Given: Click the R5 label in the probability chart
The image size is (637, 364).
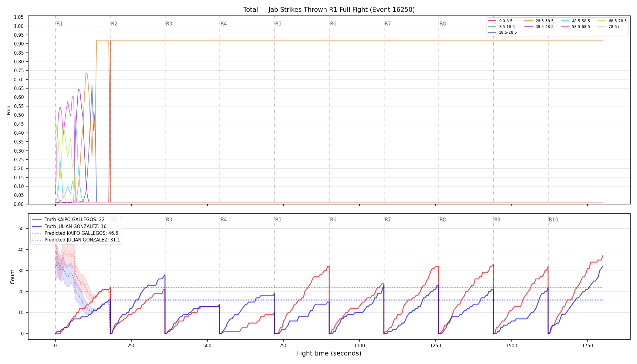Looking at the screenshot, I should 278,24.
